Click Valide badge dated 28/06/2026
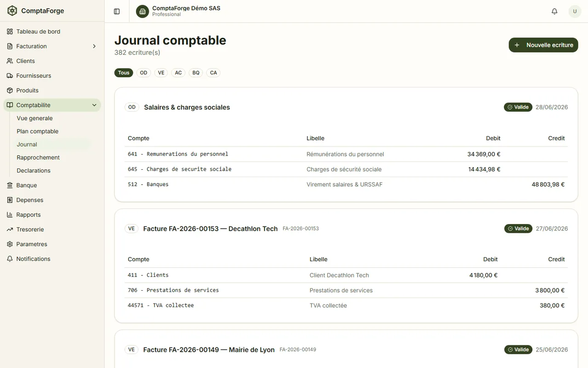588x368 pixels. click(518, 107)
